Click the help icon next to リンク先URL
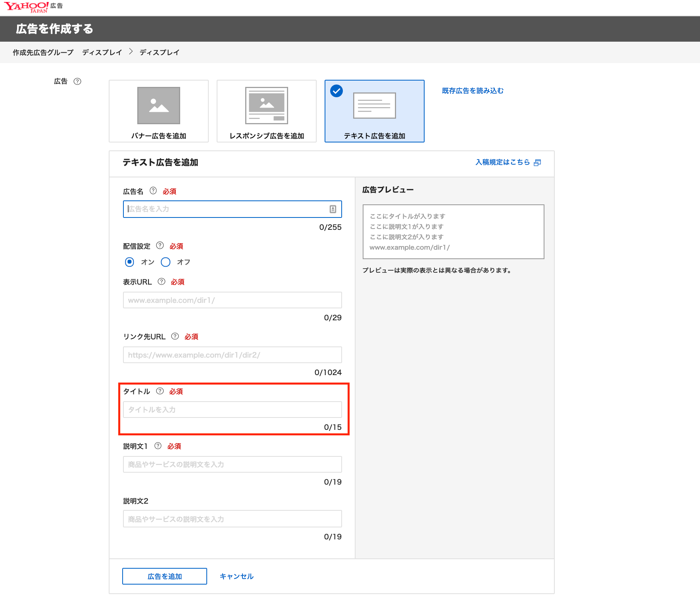The width and height of the screenshot is (700, 606). click(x=175, y=336)
